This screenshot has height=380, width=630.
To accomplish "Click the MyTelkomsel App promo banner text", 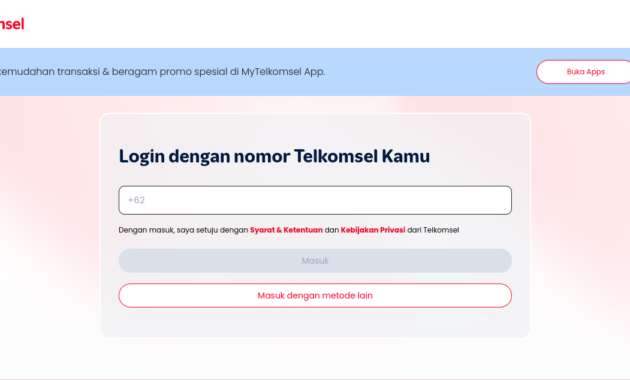I will 162,72.
